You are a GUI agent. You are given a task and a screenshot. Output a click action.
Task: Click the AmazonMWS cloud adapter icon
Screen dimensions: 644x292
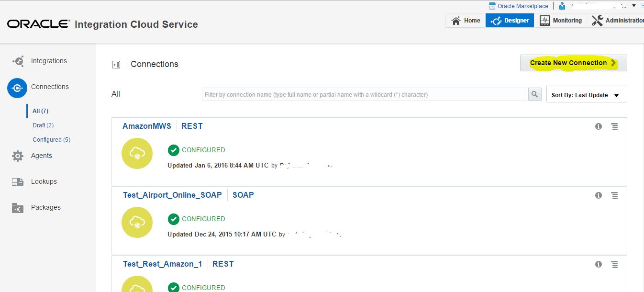coord(137,154)
